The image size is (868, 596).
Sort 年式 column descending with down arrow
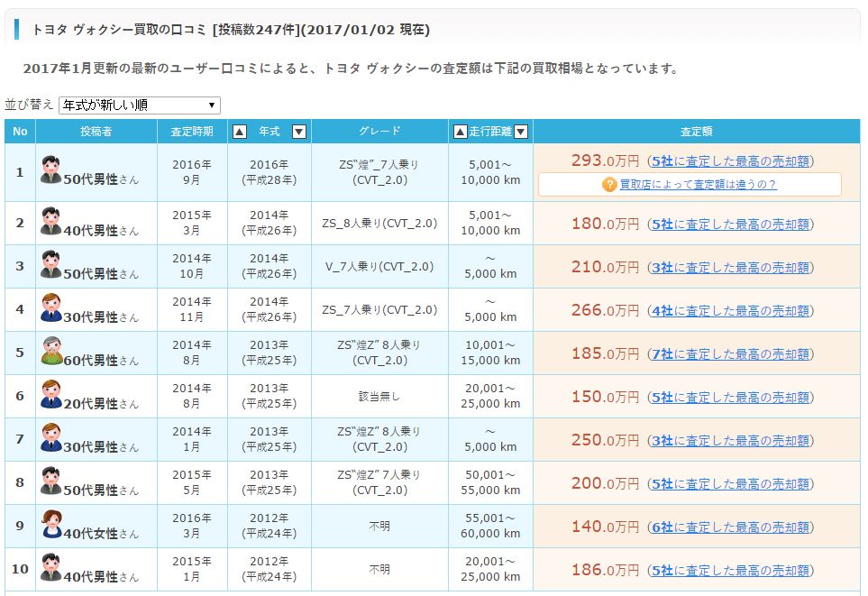coord(299,132)
